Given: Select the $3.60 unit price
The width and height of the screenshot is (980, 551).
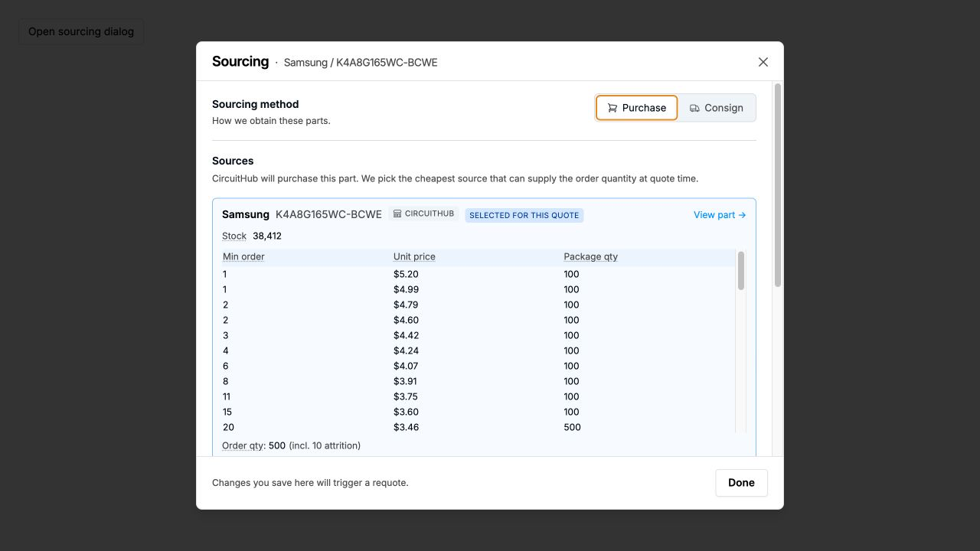Looking at the screenshot, I should click(406, 412).
